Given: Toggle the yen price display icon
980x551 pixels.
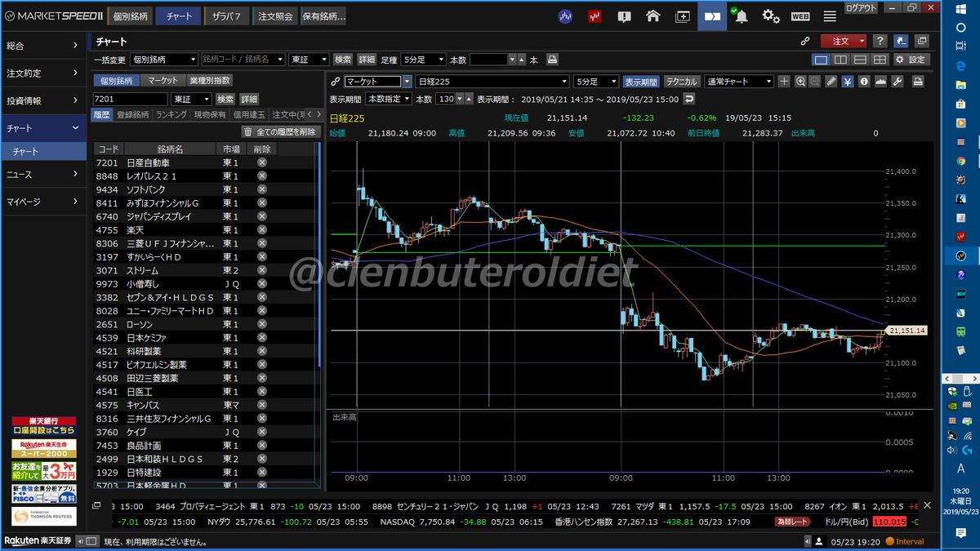Looking at the screenshot, I should pyautogui.click(x=848, y=82).
